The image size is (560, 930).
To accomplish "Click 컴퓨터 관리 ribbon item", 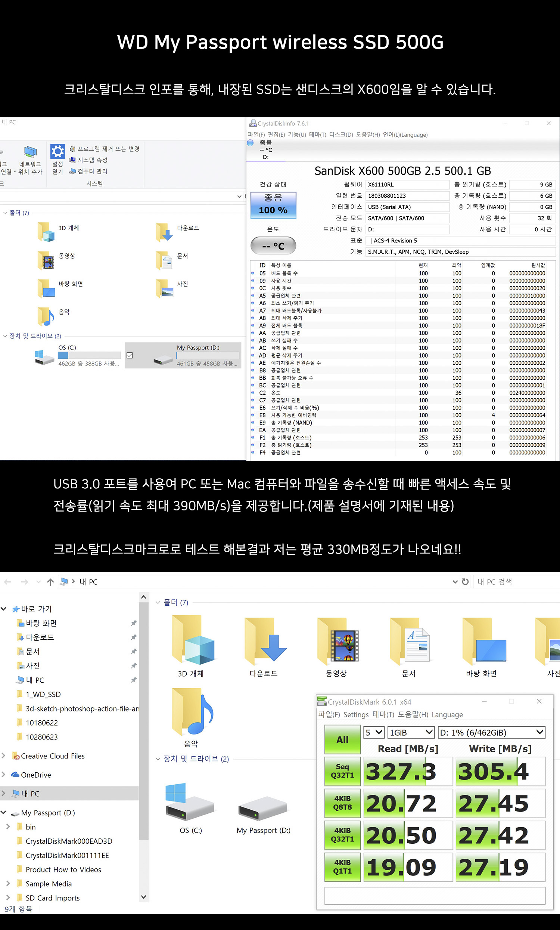I will point(88,172).
